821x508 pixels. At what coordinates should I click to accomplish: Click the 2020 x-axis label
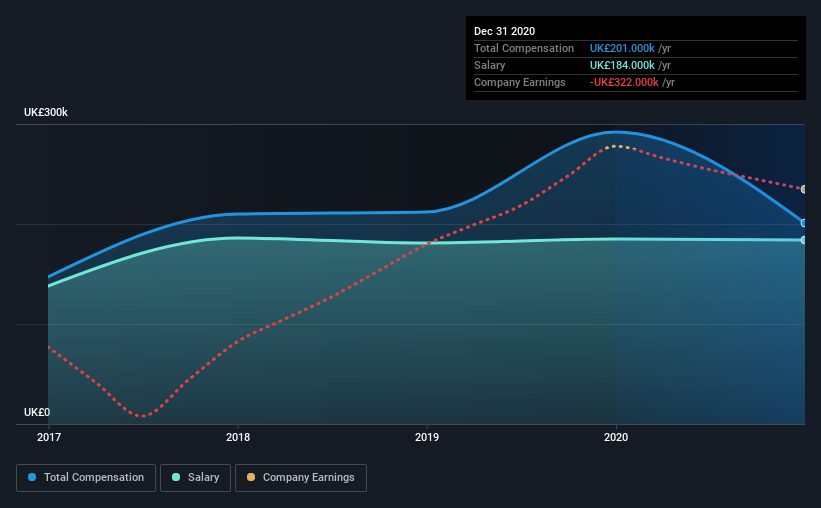pos(616,437)
